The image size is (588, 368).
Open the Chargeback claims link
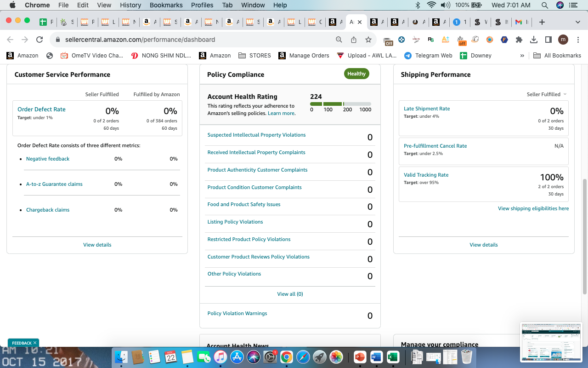(48, 210)
